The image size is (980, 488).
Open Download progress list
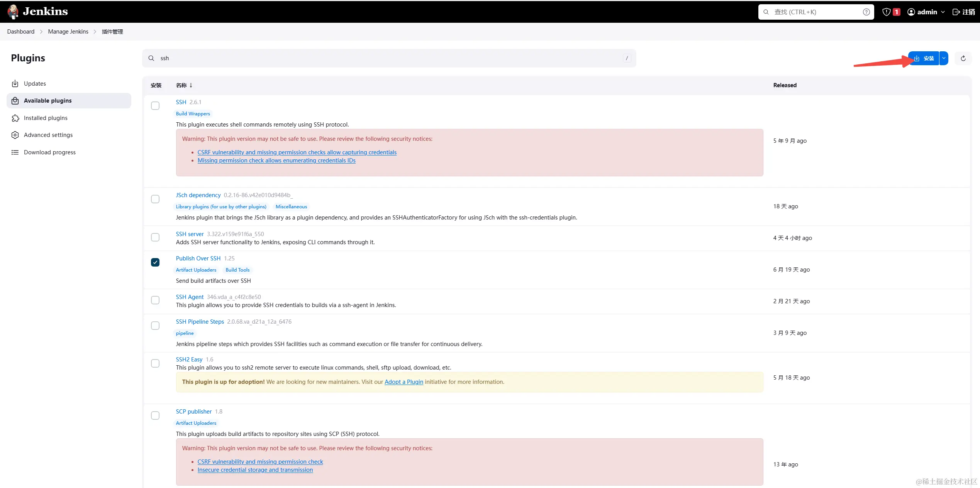49,152
